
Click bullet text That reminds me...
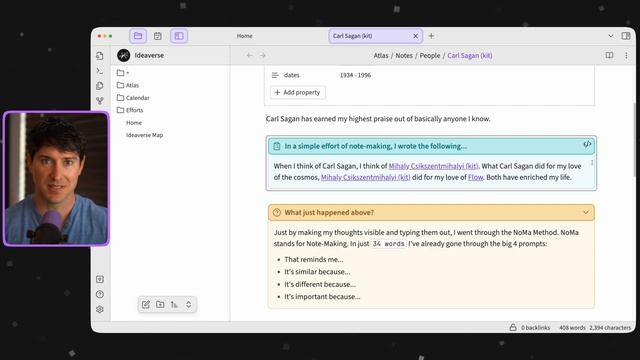[314, 259]
